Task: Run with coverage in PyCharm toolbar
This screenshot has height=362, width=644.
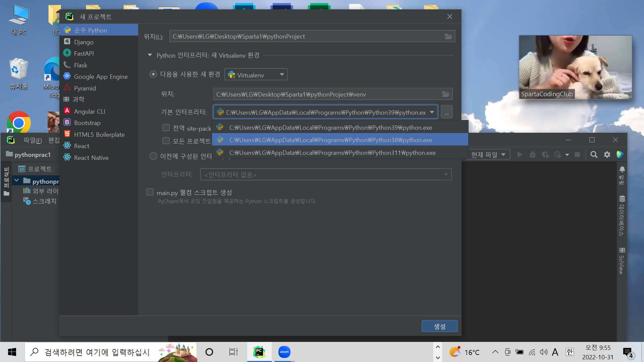Action: tap(546, 155)
